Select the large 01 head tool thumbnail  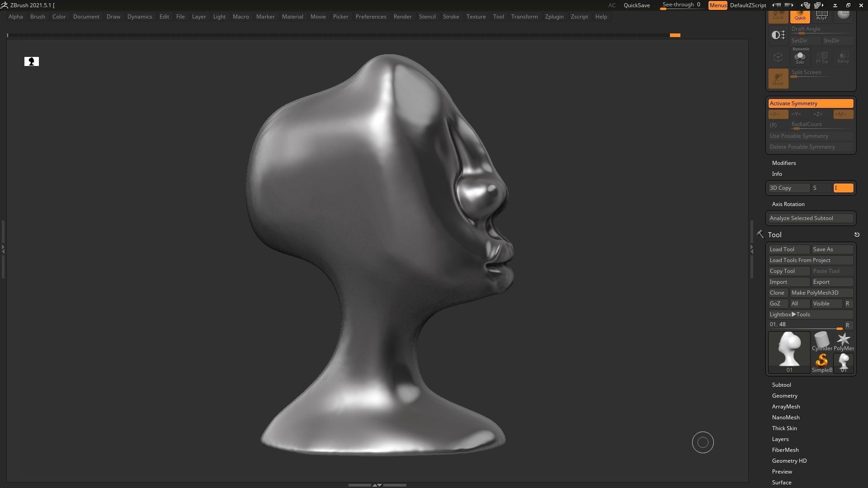(789, 352)
